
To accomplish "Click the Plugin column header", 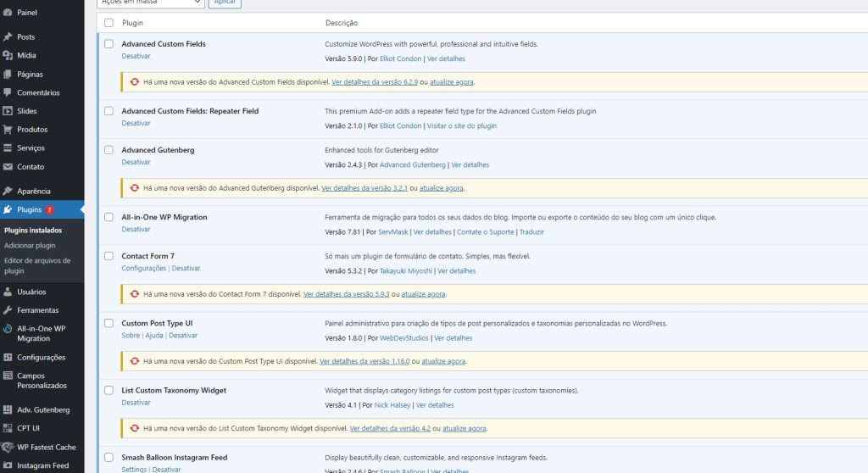I will click(132, 23).
